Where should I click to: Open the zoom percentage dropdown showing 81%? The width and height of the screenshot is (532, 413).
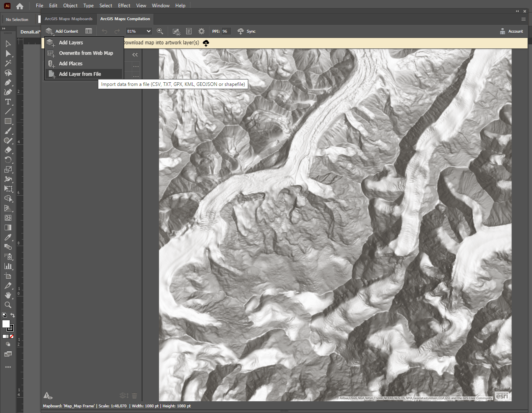[139, 31]
